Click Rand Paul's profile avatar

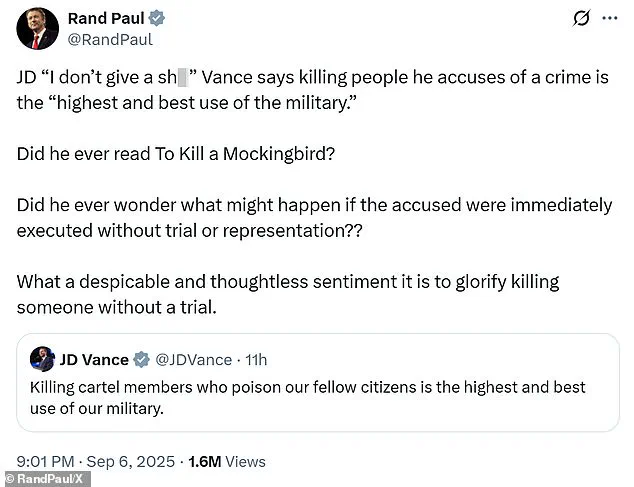[x=37, y=29]
